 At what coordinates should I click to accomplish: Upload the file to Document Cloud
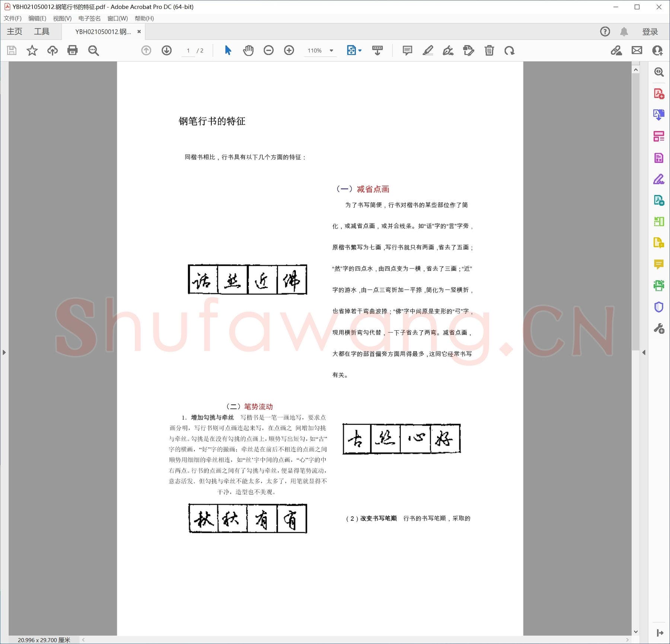52,50
